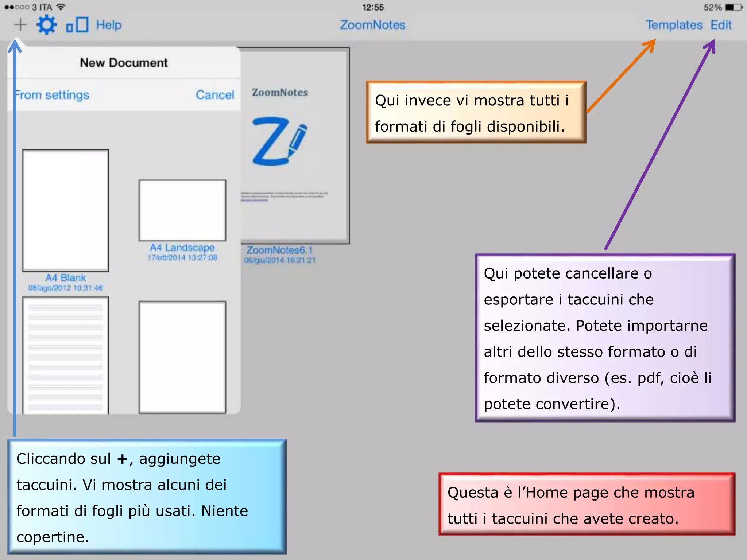
Task: Open the Help menu
Action: click(x=109, y=25)
